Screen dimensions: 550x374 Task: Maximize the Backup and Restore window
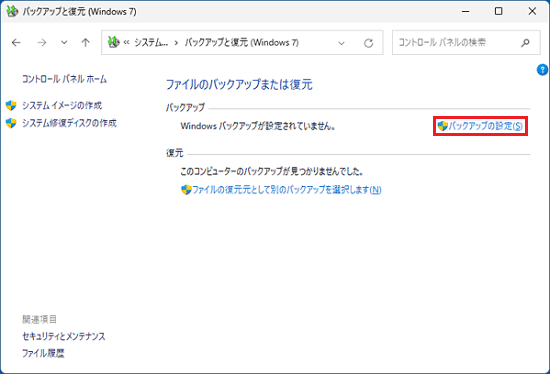[x=498, y=11]
